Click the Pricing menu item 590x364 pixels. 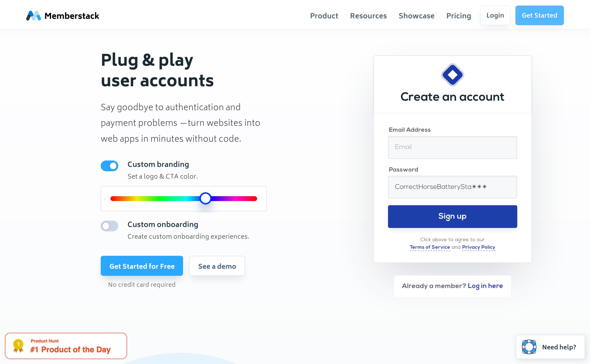[x=459, y=15]
